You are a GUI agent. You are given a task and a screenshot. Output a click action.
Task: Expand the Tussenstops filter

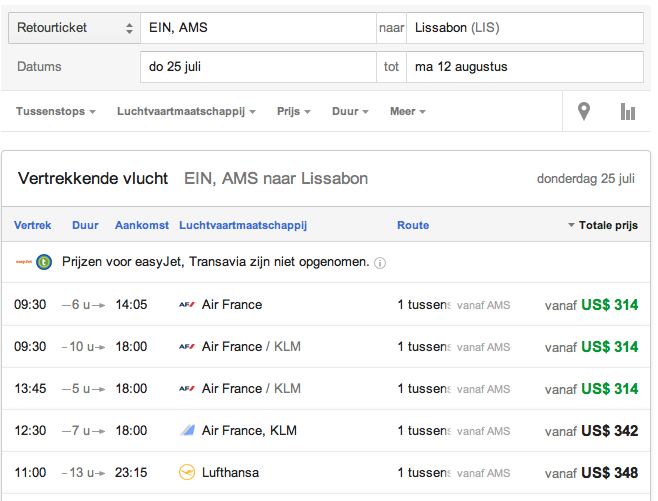[x=56, y=111]
